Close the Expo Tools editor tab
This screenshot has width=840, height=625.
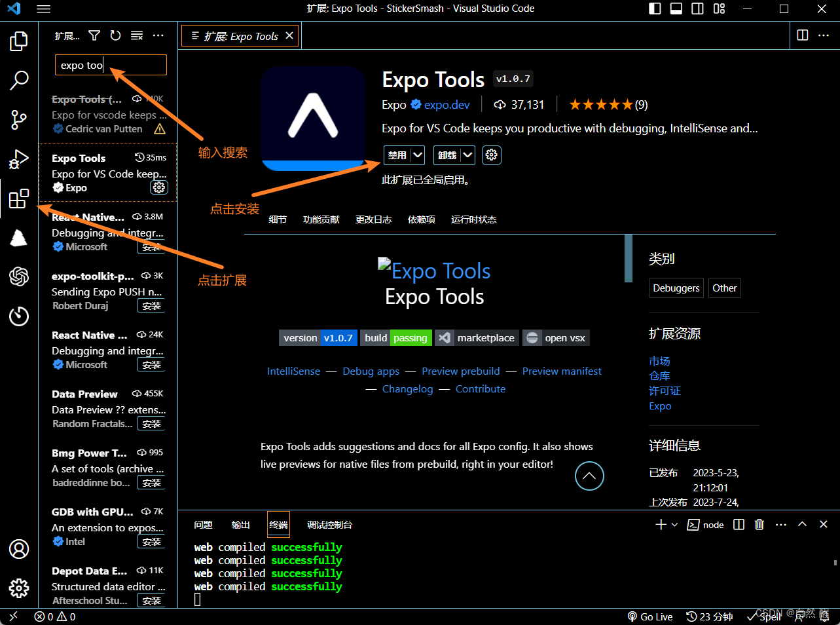tap(289, 35)
